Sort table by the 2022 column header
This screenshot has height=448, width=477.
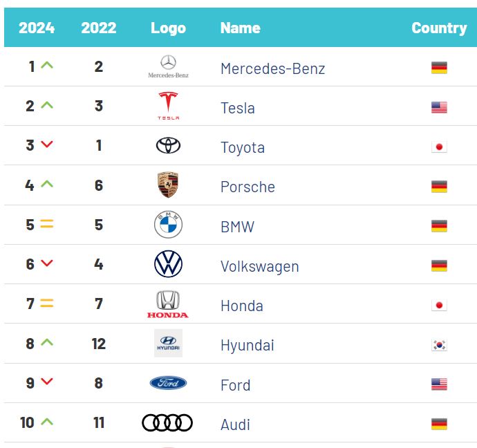pos(99,28)
